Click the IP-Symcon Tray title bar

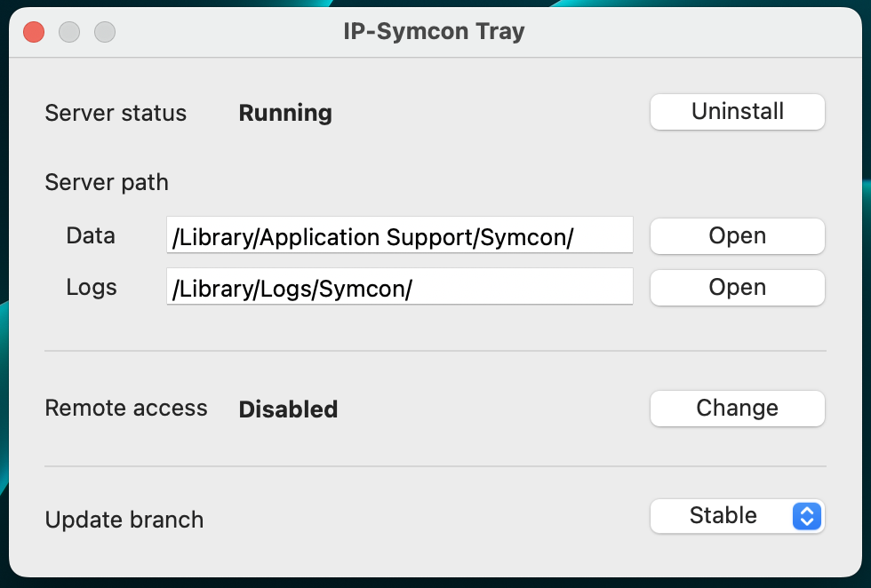(435, 31)
